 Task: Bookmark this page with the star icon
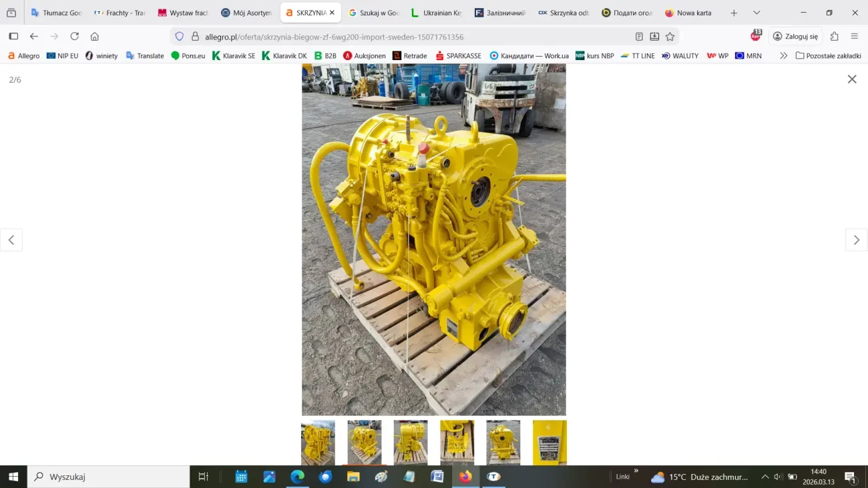click(x=670, y=37)
